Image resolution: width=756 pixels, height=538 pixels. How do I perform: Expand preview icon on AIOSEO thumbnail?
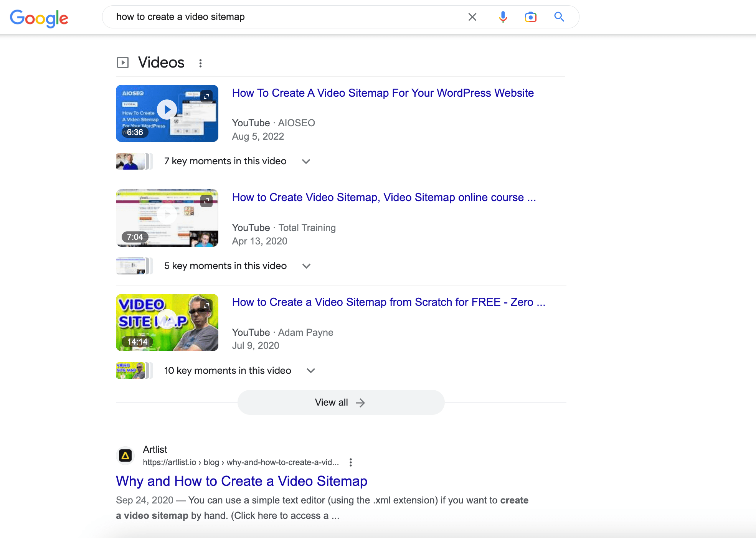(206, 96)
